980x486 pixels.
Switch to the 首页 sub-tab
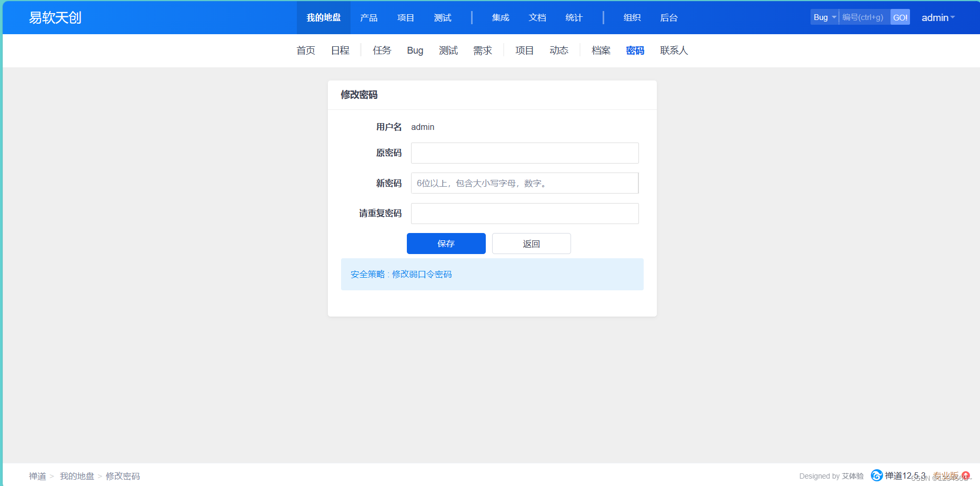tap(306, 50)
